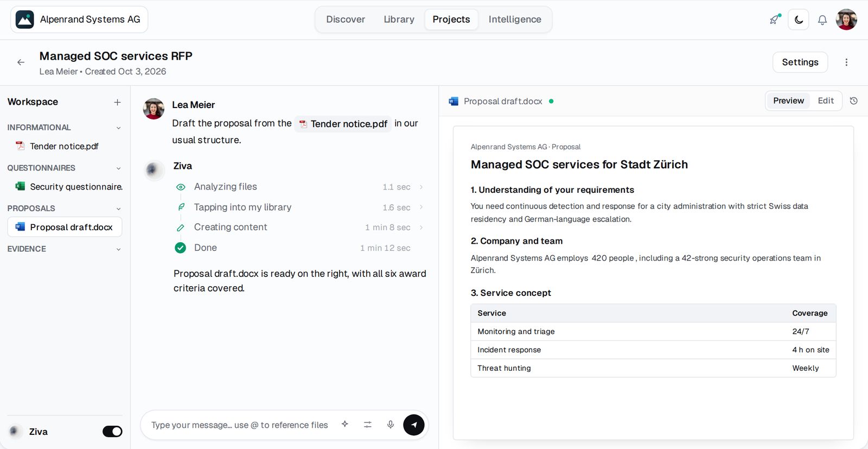Screen dimensions: 868x449
Task: Go to the Intelligence tab
Action: point(515,20)
